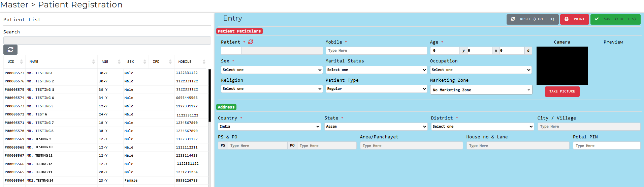This screenshot has width=644, height=187.
Task: Select patient row P00005575 MR. TESTING 3
Action: coord(105,90)
